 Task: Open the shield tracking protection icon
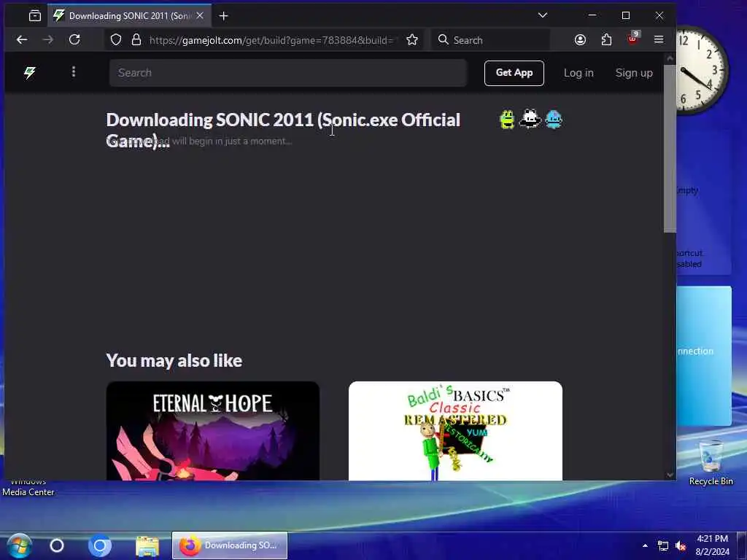(x=116, y=39)
